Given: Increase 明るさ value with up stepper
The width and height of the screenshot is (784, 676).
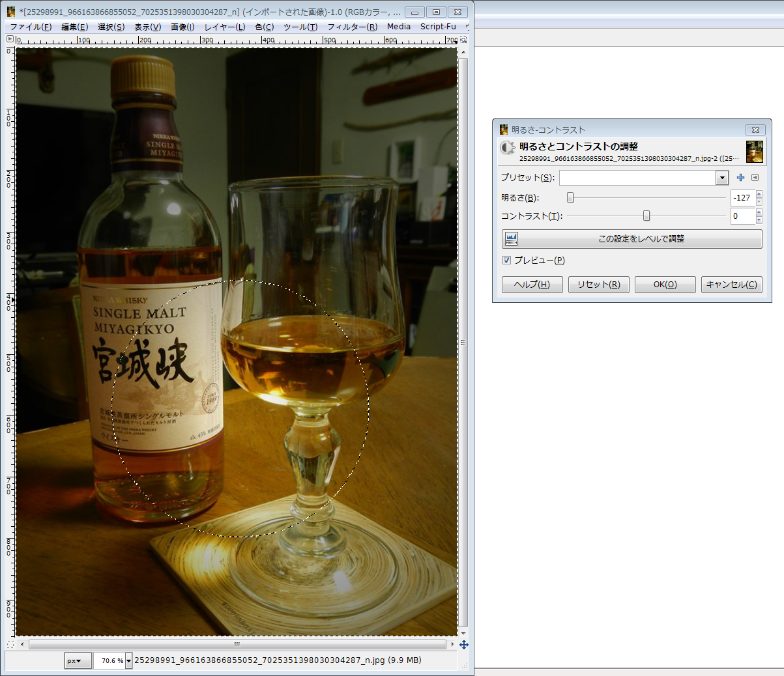Looking at the screenshot, I should pos(759,194).
